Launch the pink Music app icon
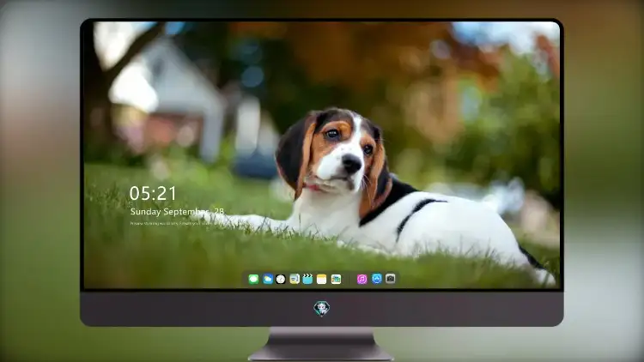The image size is (644, 362). pos(361,280)
